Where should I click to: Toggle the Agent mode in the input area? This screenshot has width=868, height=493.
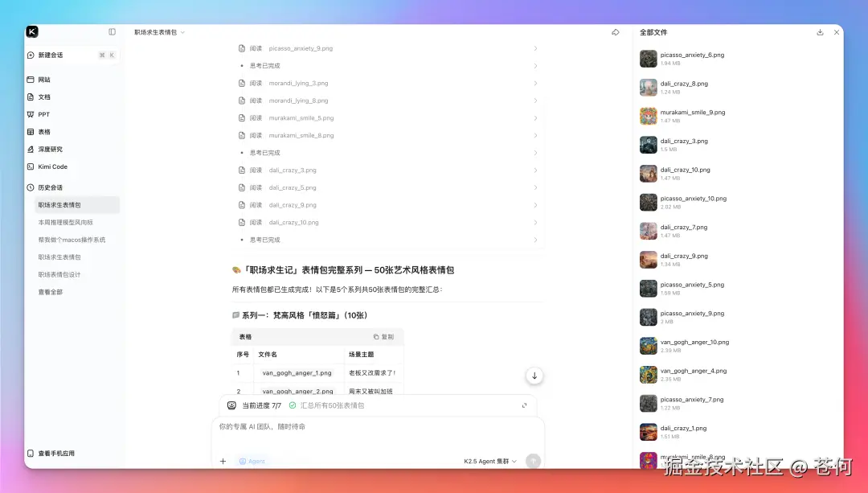(x=252, y=461)
